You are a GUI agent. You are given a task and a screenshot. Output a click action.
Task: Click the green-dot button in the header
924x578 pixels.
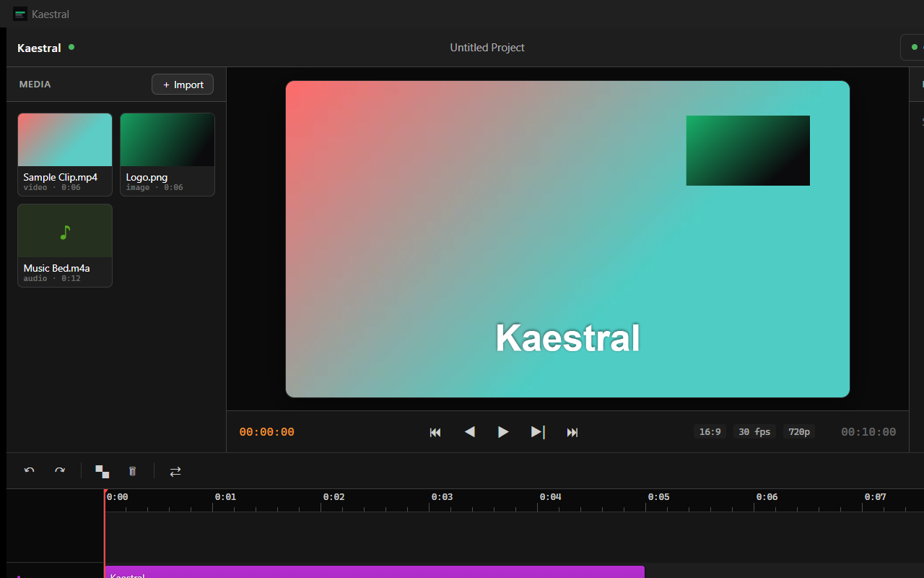point(912,48)
